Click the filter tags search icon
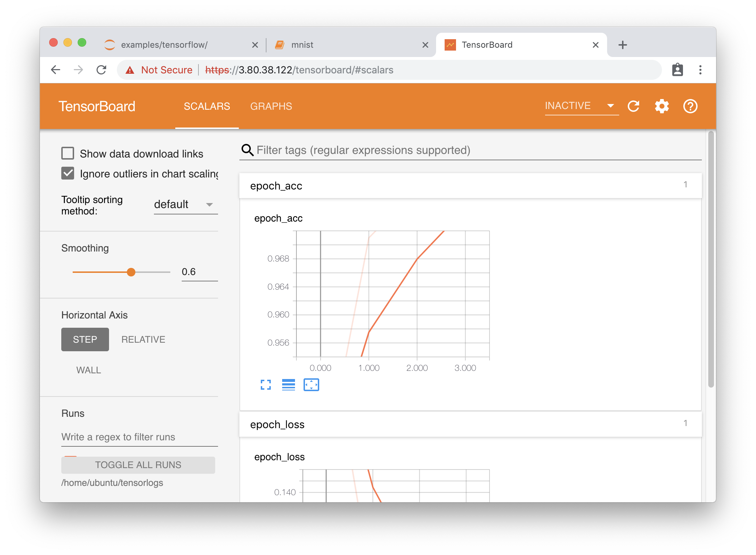 pos(247,150)
